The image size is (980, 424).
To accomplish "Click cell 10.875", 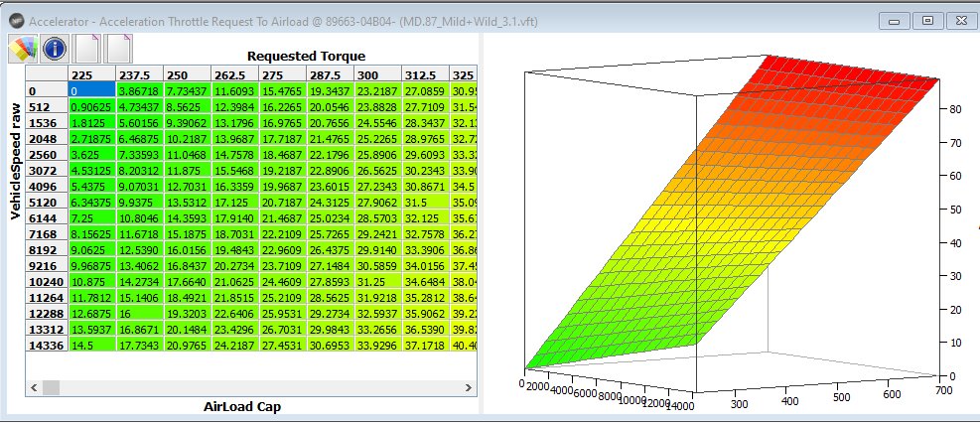I will click(x=92, y=281).
